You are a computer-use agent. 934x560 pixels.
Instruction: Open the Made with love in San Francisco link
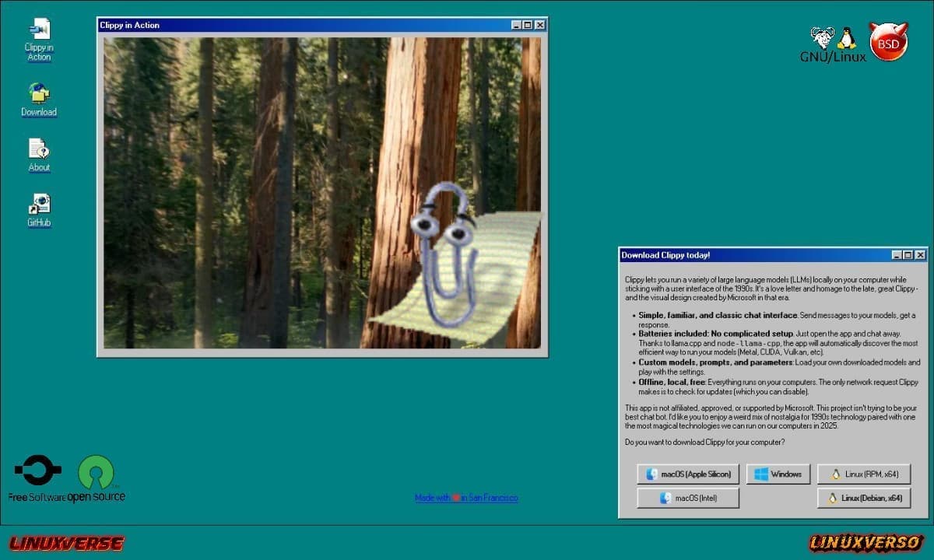pyautogui.click(x=465, y=498)
